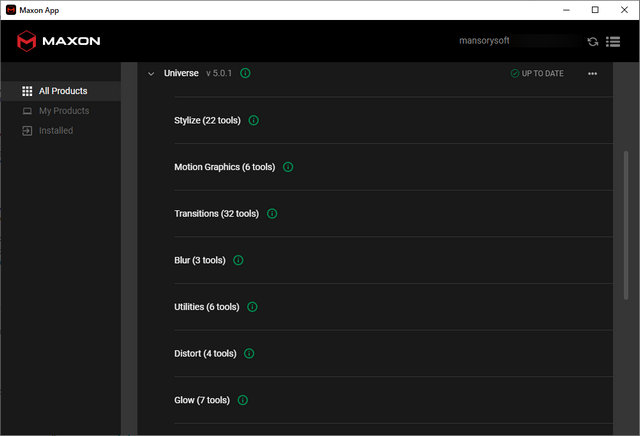This screenshot has width=640, height=436.
Task: Open info icon for Utilities tools
Action: tap(252, 307)
